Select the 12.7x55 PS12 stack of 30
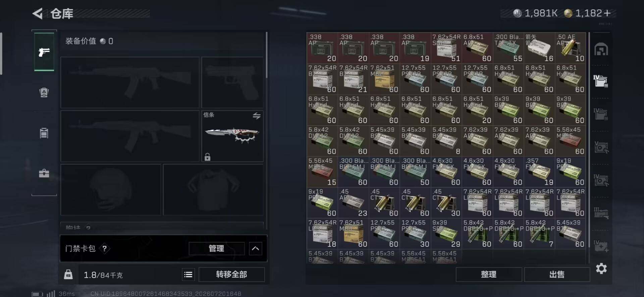The width and height of the screenshot is (644, 297). click(415, 234)
